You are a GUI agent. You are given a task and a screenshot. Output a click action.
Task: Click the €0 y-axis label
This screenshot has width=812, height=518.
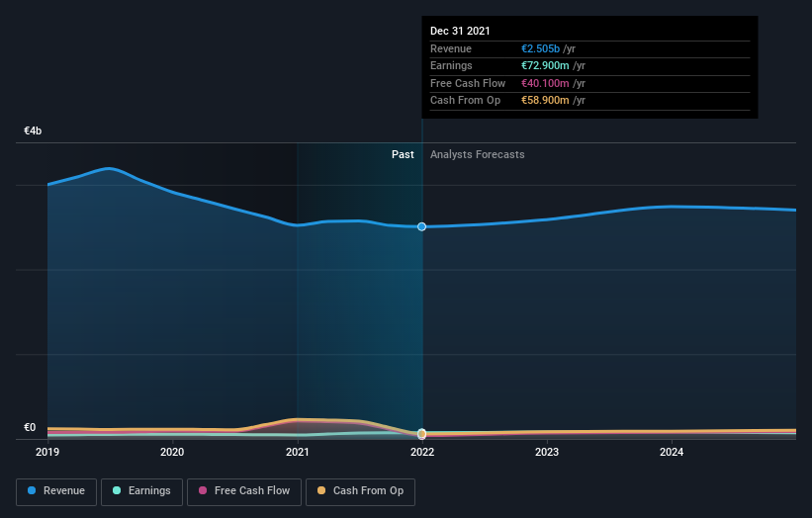coord(30,427)
